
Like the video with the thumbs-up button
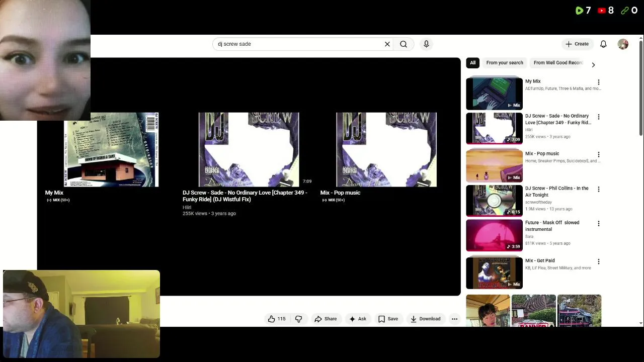[277, 319]
